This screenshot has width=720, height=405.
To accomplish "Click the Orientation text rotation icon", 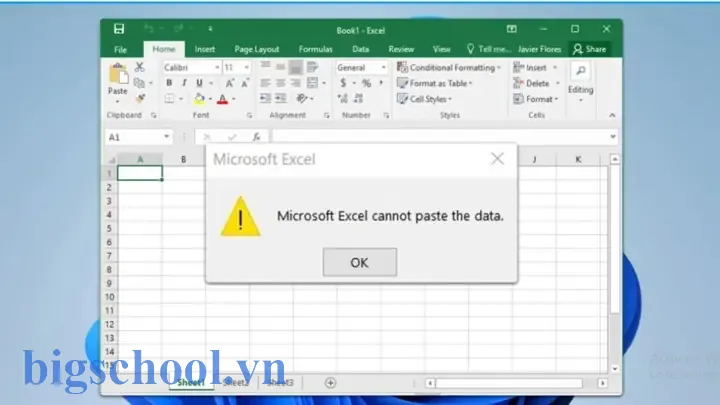I will point(302,98).
